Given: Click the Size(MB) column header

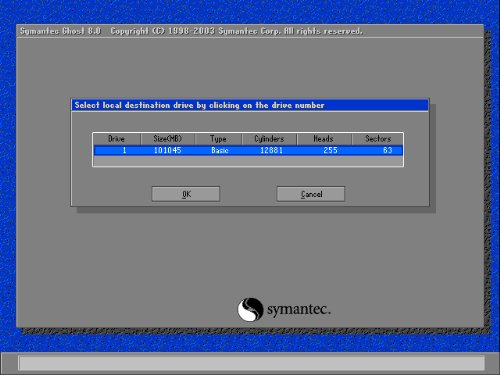Looking at the screenshot, I should coord(168,139).
